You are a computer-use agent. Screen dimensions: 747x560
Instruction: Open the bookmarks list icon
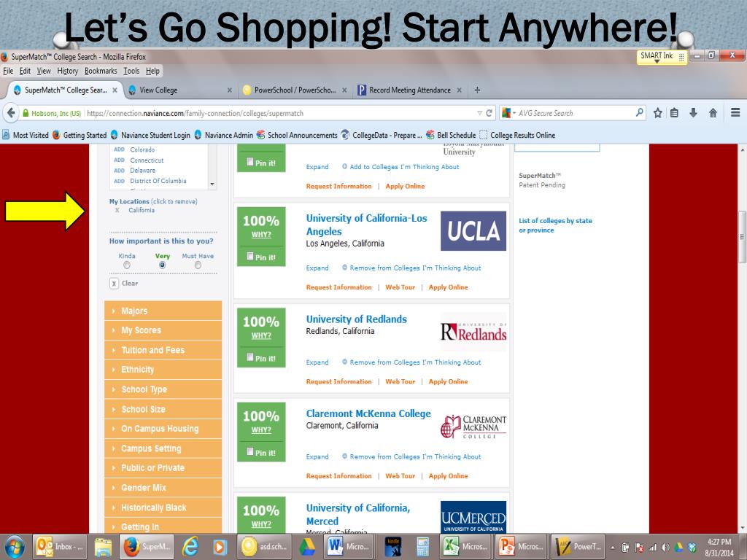point(675,113)
